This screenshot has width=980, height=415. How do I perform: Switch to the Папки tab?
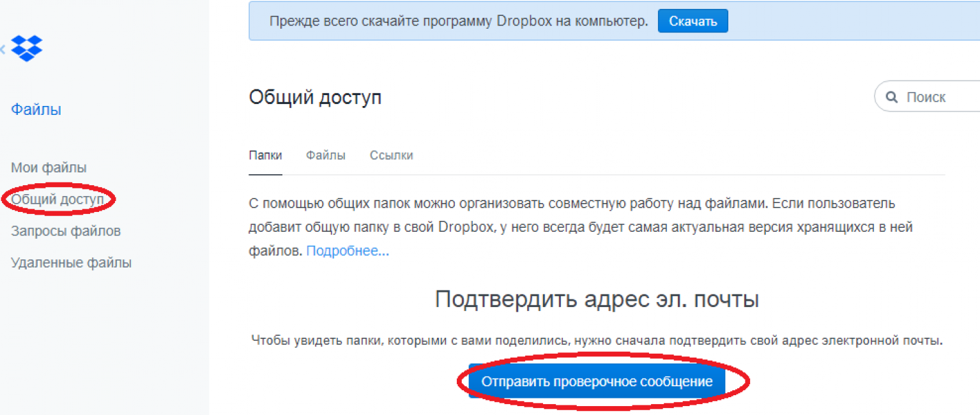265,155
